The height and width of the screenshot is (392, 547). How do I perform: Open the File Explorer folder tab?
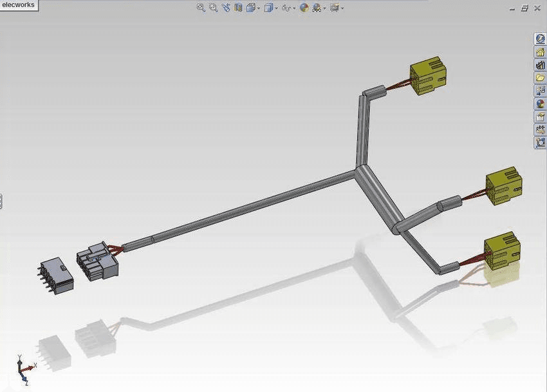540,78
